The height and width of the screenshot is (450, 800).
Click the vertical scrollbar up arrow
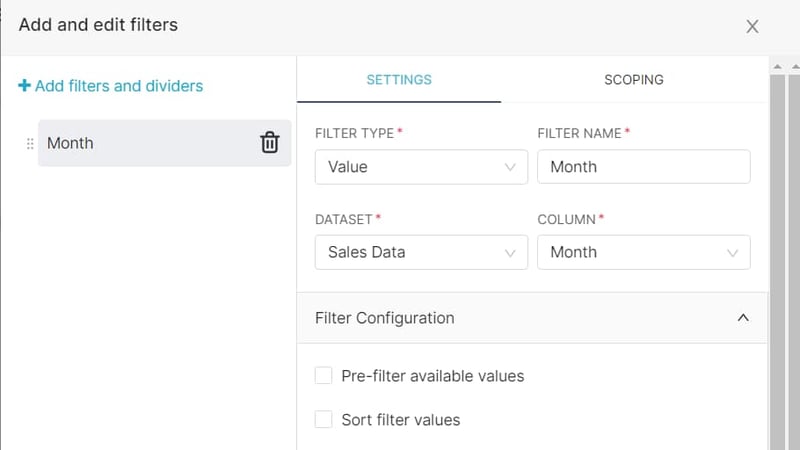click(777, 66)
